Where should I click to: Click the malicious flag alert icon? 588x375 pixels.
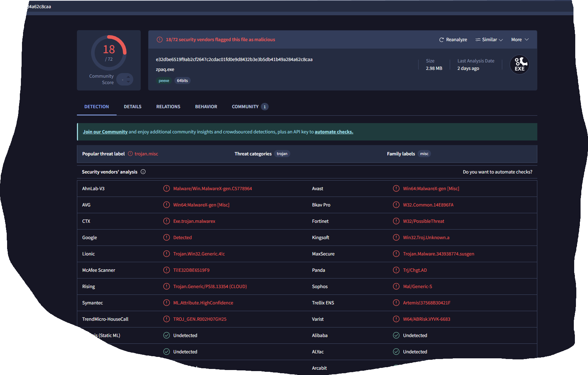coord(160,40)
